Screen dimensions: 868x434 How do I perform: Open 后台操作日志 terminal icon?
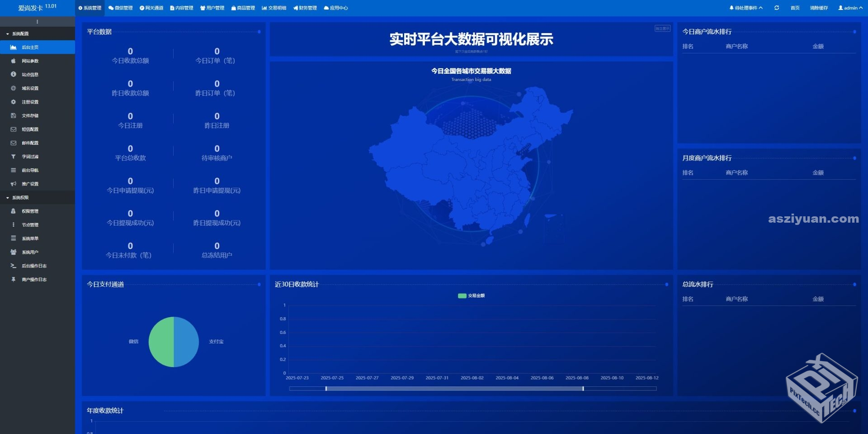click(x=14, y=266)
